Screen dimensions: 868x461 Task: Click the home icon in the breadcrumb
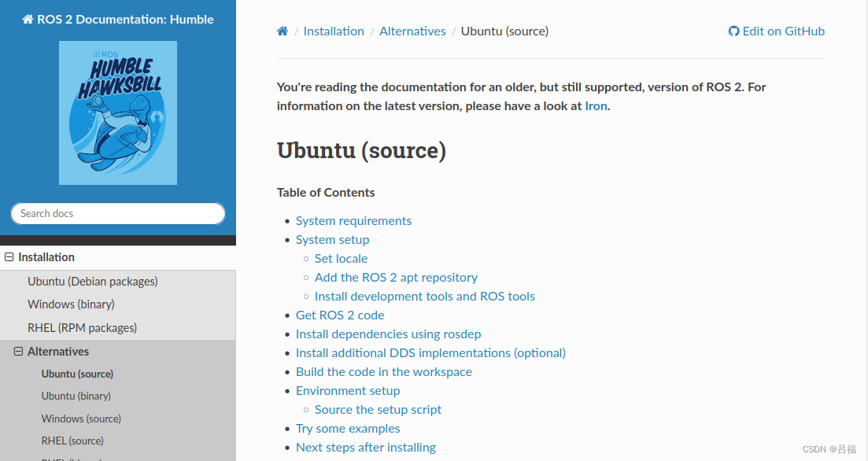tap(283, 31)
